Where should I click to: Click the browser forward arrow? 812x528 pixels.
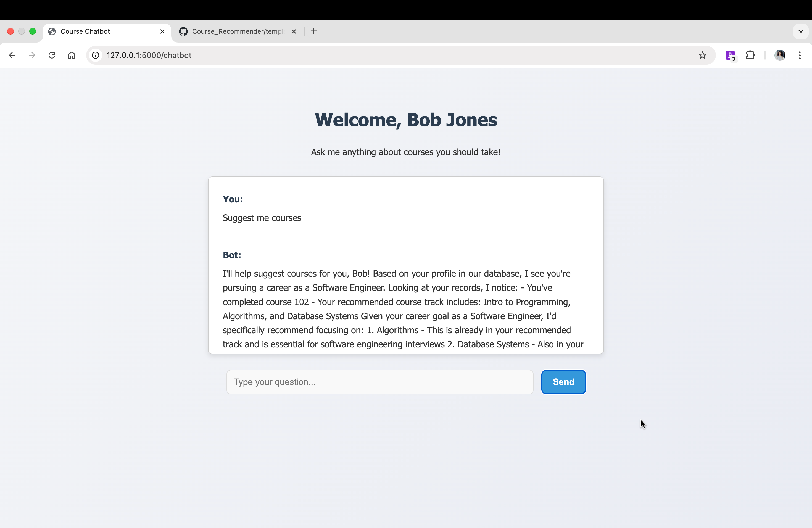(32, 55)
